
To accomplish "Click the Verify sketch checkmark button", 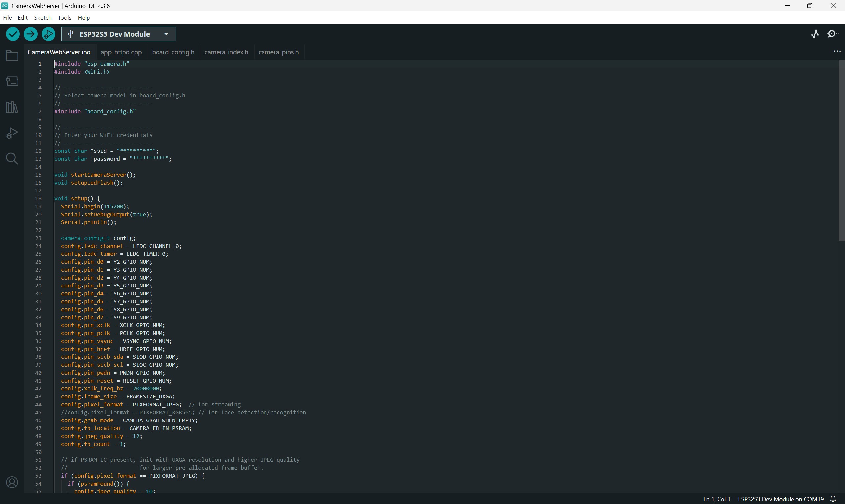I will pos(13,34).
